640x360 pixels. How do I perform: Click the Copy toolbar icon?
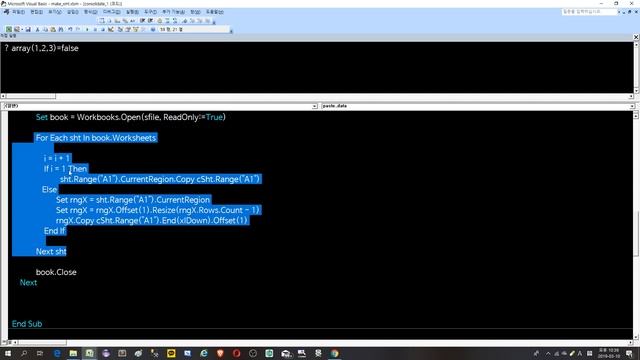[x=45, y=29]
